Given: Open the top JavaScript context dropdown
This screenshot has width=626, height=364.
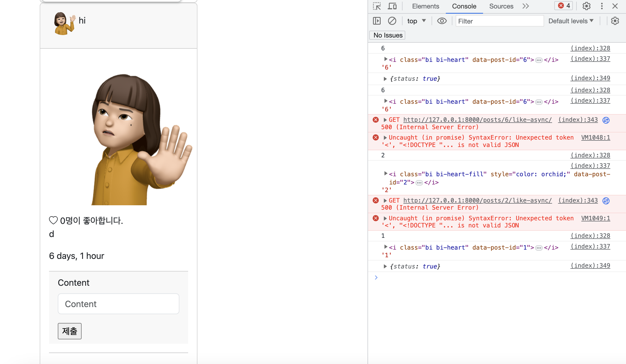Looking at the screenshot, I should click(x=417, y=21).
